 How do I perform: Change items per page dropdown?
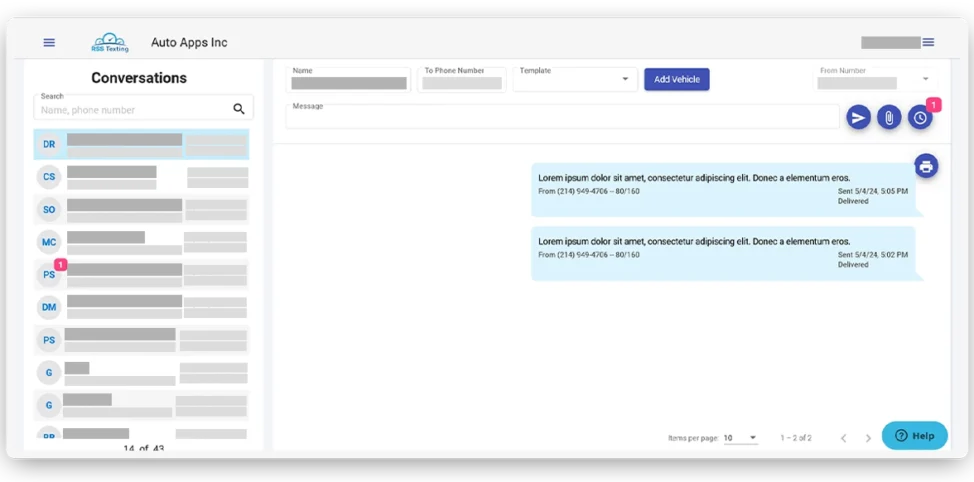coord(741,438)
